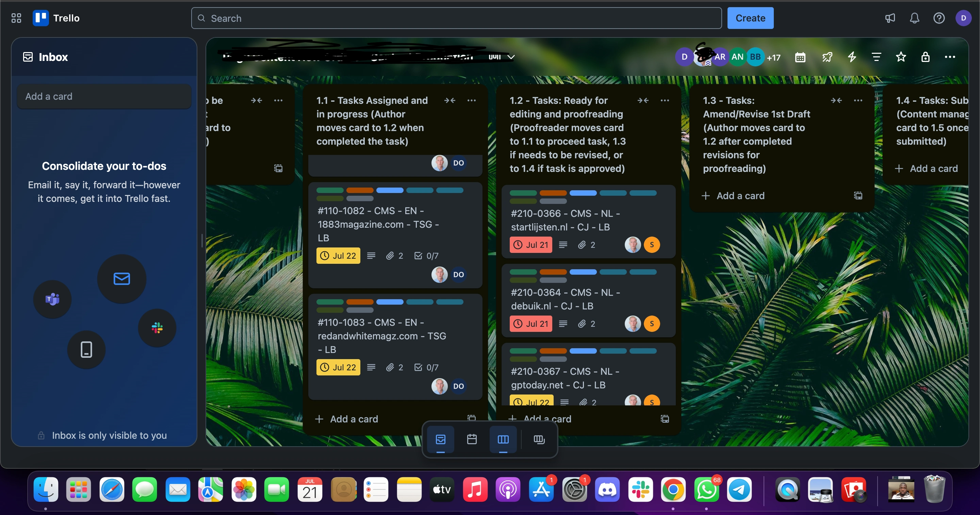Open the board menu three dots
Image resolution: width=980 pixels, height=515 pixels.
pyautogui.click(x=950, y=57)
